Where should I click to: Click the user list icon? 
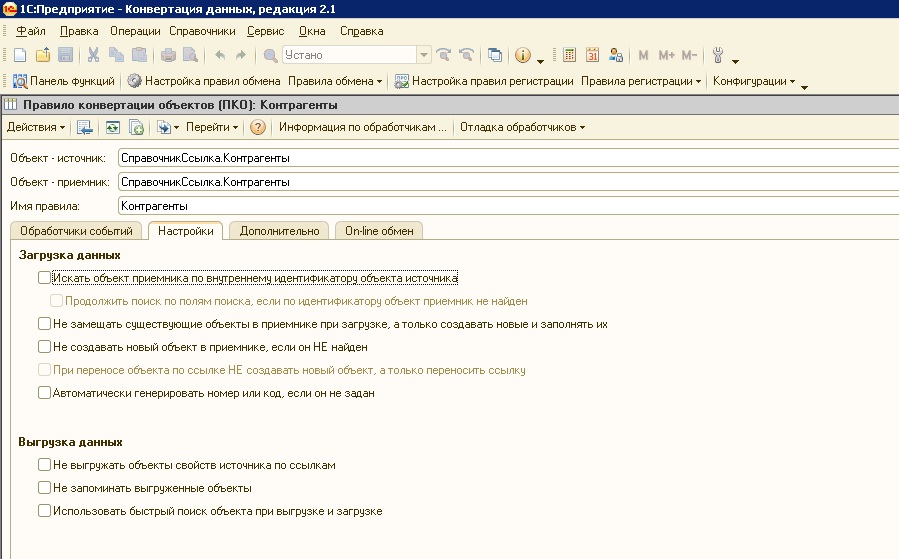(x=616, y=55)
